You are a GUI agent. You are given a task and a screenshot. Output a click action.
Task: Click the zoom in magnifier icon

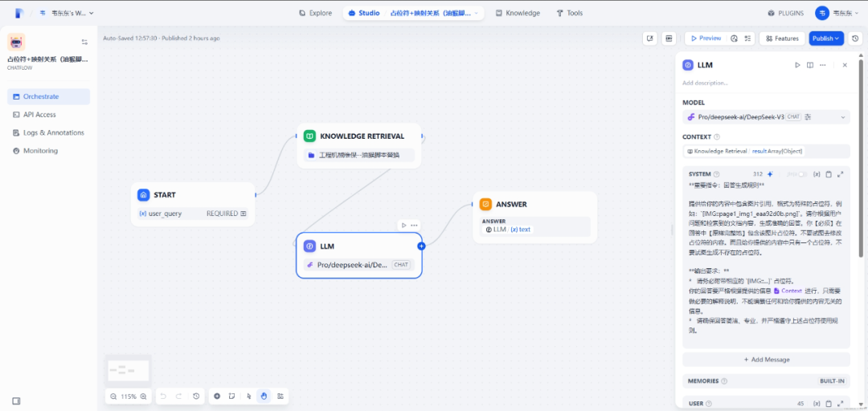coord(144,397)
